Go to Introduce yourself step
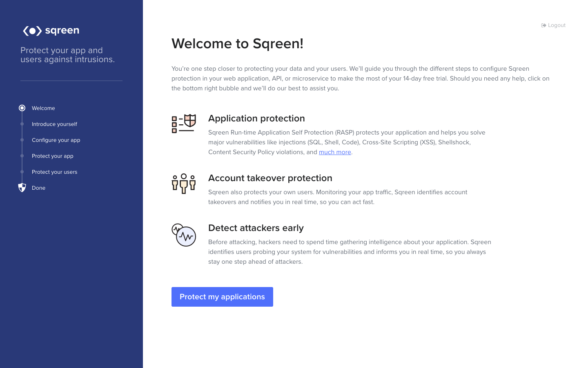Screen dimensions: 588x368 coord(54,124)
